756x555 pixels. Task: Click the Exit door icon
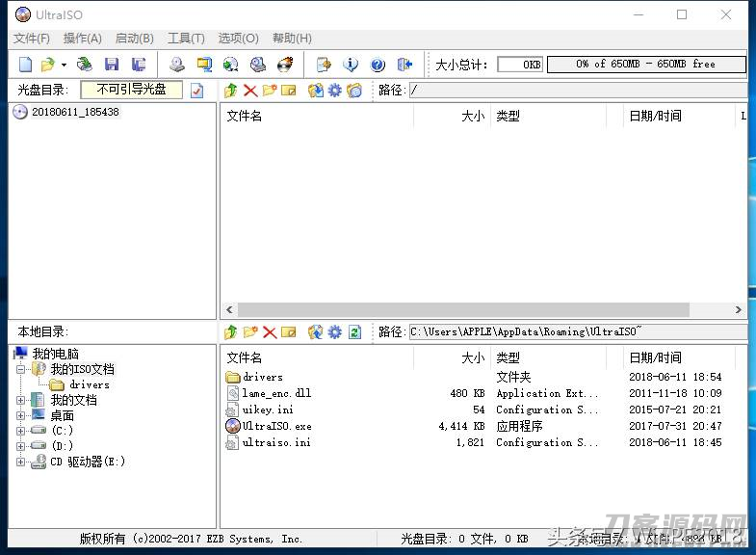coord(405,65)
